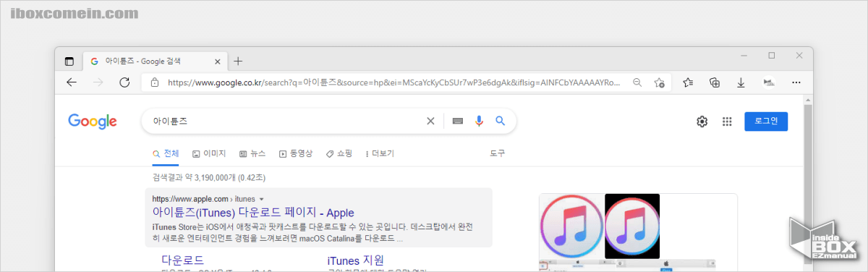Open the 도구 search tools
The image size is (868, 272).
tap(497, 153)
